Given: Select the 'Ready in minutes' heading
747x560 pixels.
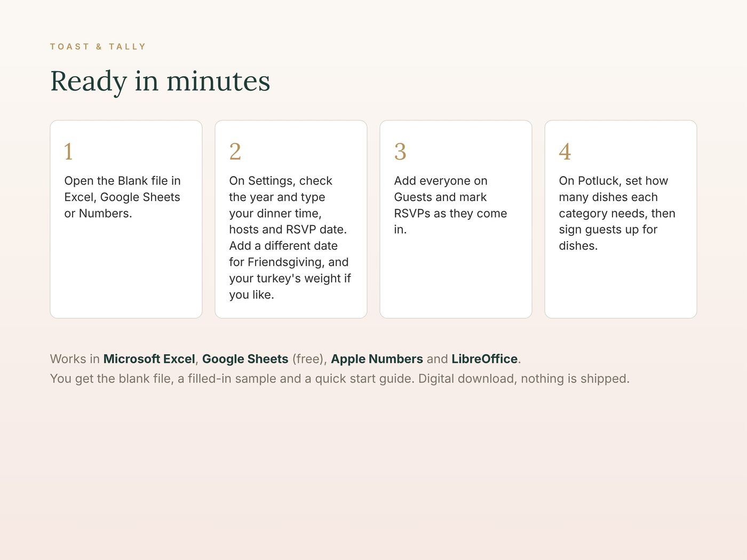Looking at the screenshot, I should point(160,82).
